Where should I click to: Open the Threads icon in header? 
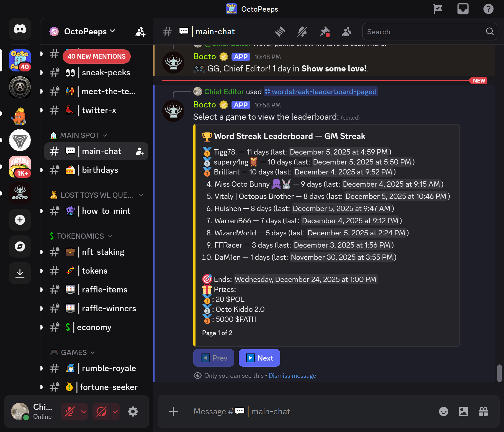[x=280, y=32]
